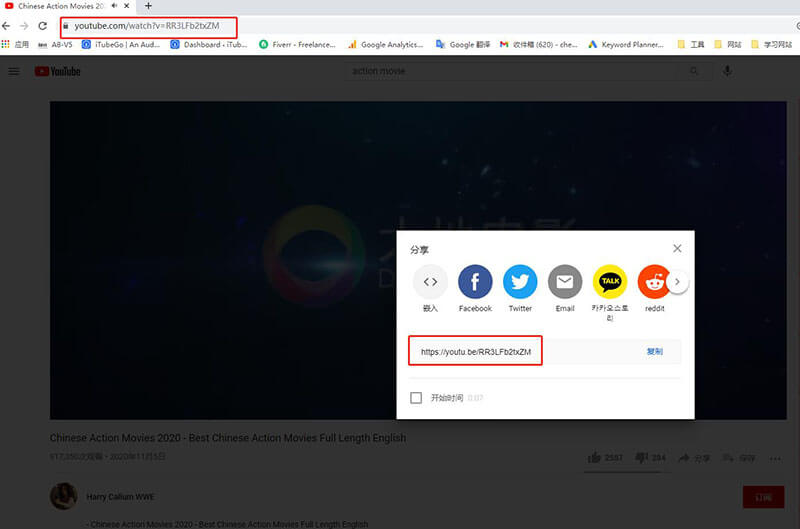
Task: Close the share dialog
Action: click(677, 248)
